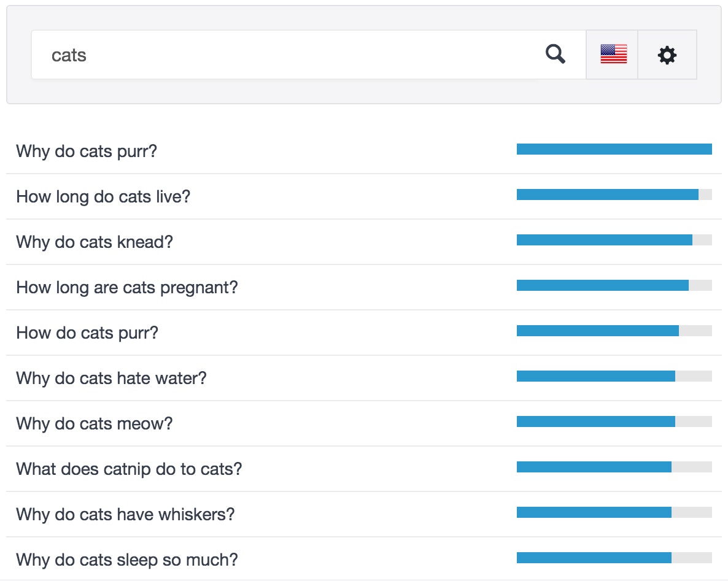The width and height of the screenshot is (728, 581).
Task: Click "Why do cats have whiskers?" result
Action: pyautogui.click(x=125, y=514)
